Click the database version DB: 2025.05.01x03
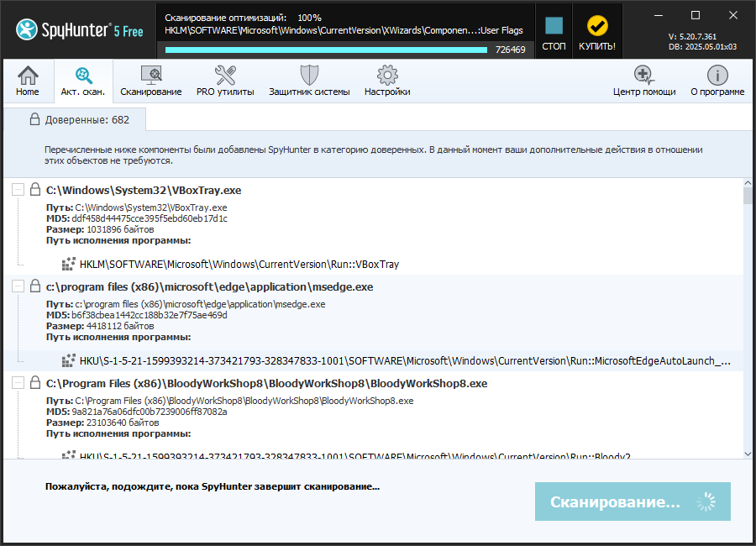 click(x=702, y=47)
